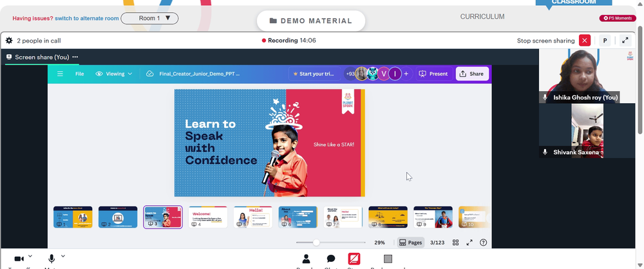Select slide 6 About thumbnail
The height and width of the screenshot is (269, 644).
[298, 217]
